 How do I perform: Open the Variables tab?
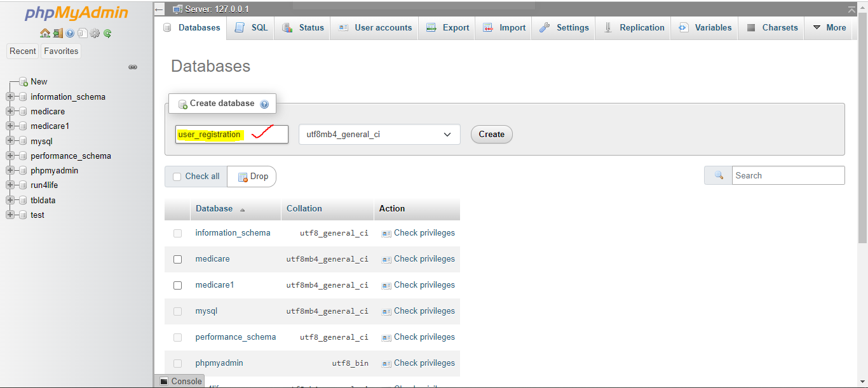click(704, 27)
